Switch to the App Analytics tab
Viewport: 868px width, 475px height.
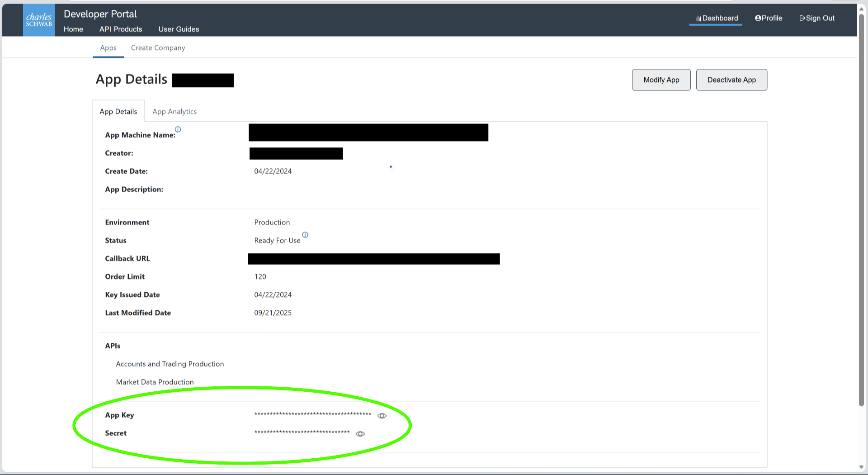click(175, 111)
